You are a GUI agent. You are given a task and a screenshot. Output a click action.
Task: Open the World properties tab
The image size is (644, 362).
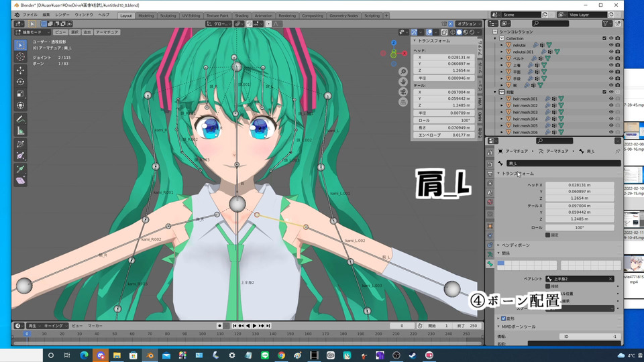click(490, 202)
